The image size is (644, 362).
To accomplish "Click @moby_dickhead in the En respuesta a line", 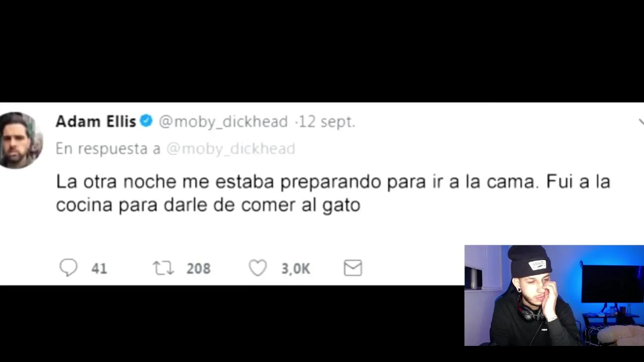I will pyautogui.click(x=230, y=149).
